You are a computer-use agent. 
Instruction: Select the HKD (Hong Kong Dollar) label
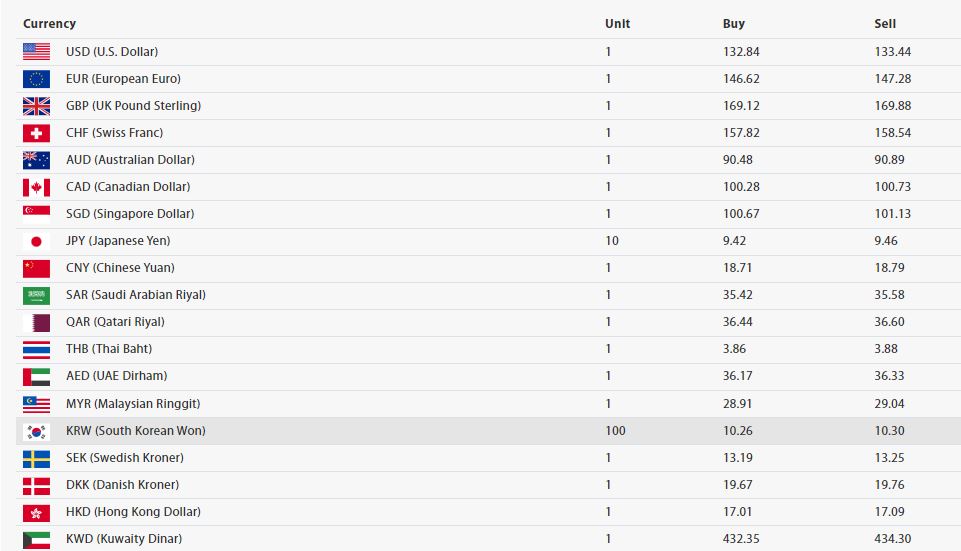coord(133,512)
